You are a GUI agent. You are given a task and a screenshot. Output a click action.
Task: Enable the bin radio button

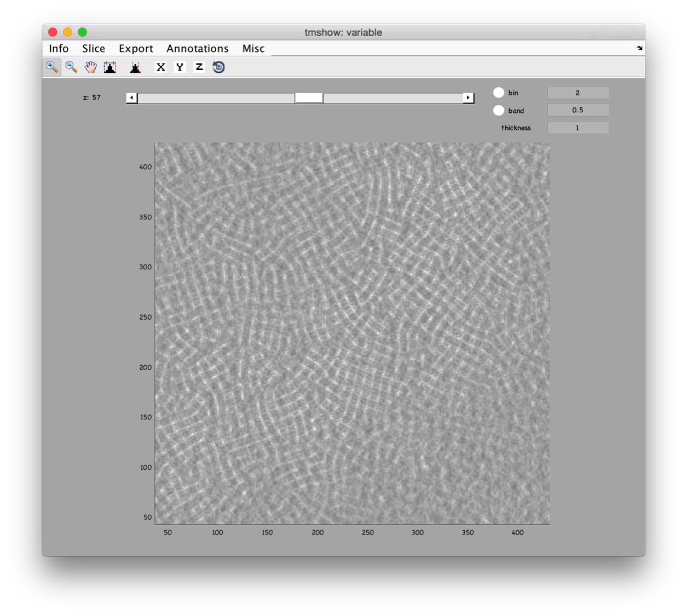[498, 93]
